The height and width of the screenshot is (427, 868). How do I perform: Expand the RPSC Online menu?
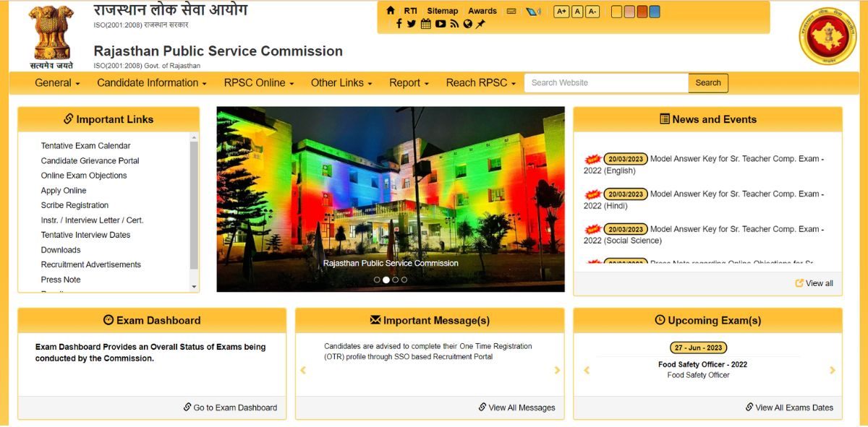(x=259, y=83)
